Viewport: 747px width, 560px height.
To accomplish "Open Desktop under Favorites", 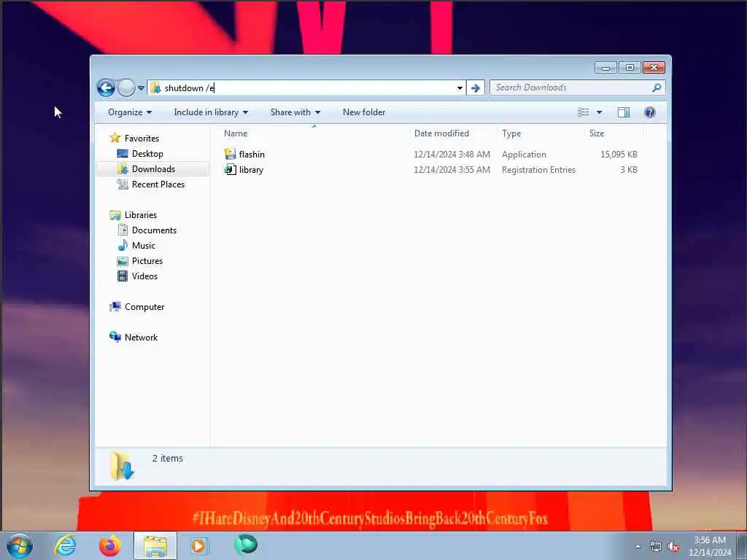I will 147,154.
